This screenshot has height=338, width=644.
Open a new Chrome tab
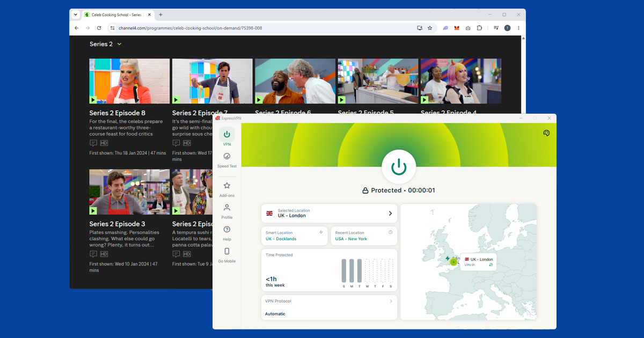(160, 14)
